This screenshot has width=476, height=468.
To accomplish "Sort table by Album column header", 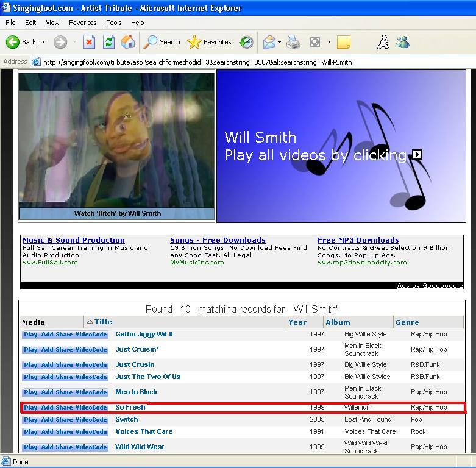I will [x=338, y=322].
